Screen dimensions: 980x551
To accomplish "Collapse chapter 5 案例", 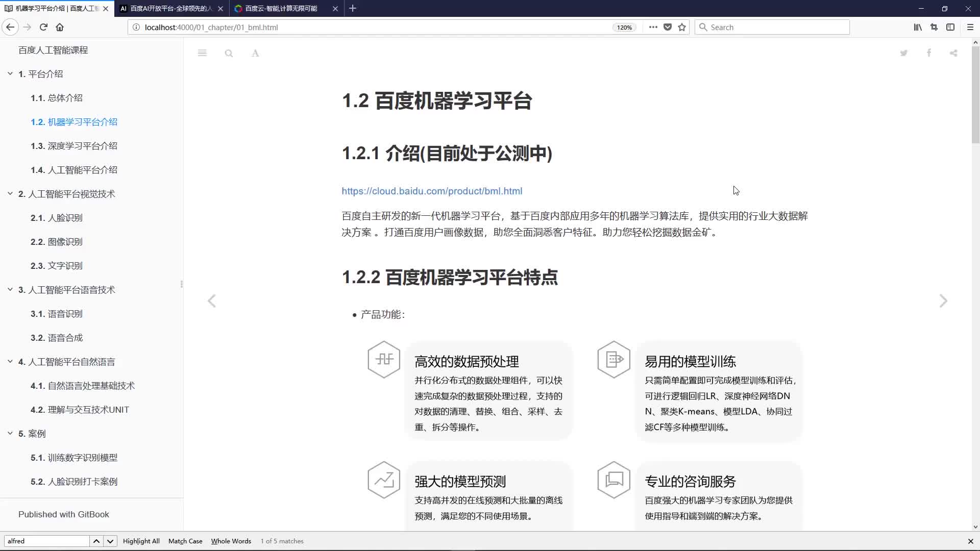I will click(10, 434).
